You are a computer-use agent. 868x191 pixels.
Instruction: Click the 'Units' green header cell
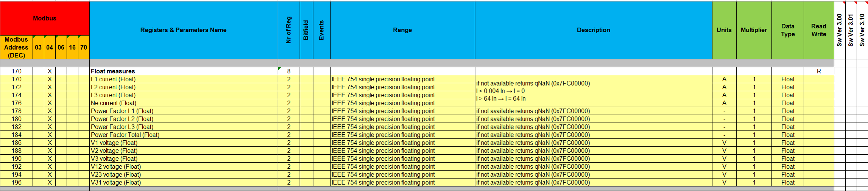tap(724, 30)
